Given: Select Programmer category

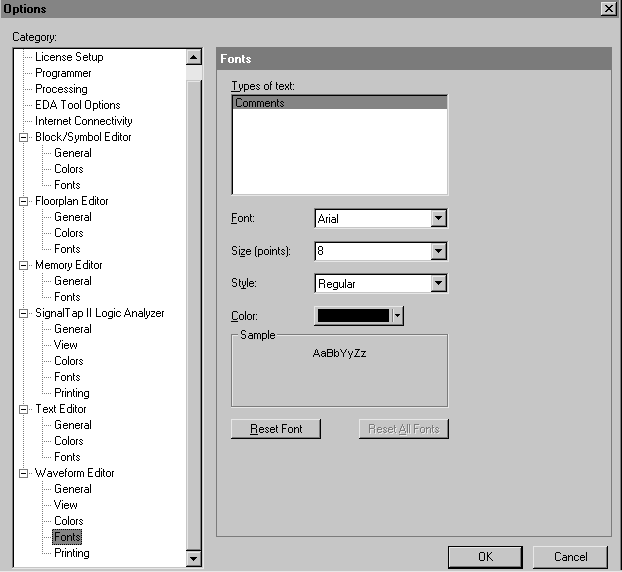Looking at the screenshot, I should coord(63,73).
